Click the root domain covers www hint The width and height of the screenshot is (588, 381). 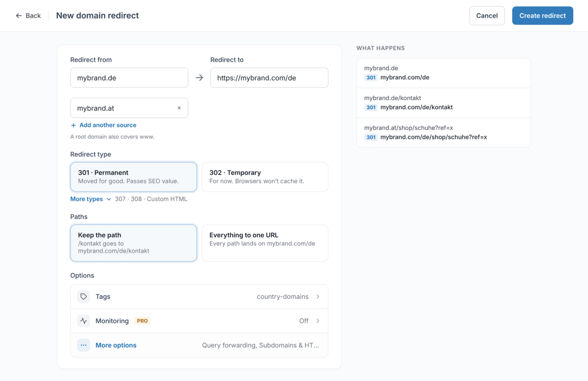click(x=112, y=137)
